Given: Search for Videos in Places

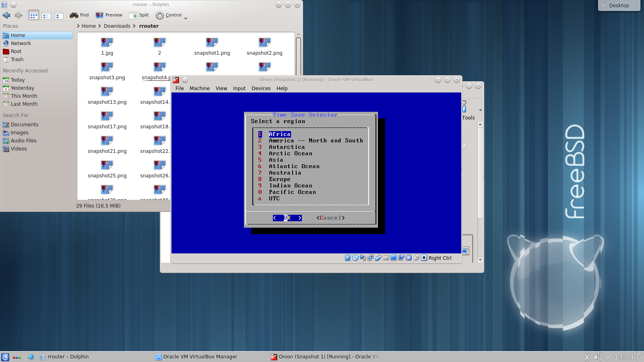Looking at the screenshot, I should point(37,149).
